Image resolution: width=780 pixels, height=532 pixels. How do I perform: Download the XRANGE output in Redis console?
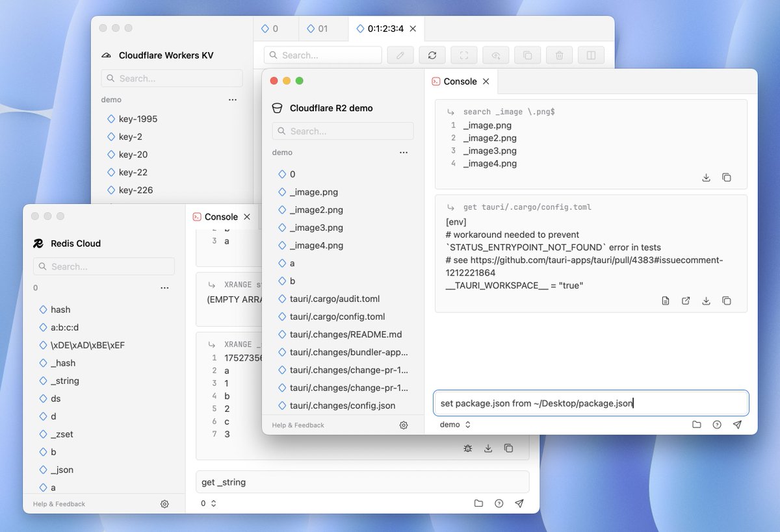[488, 448]
